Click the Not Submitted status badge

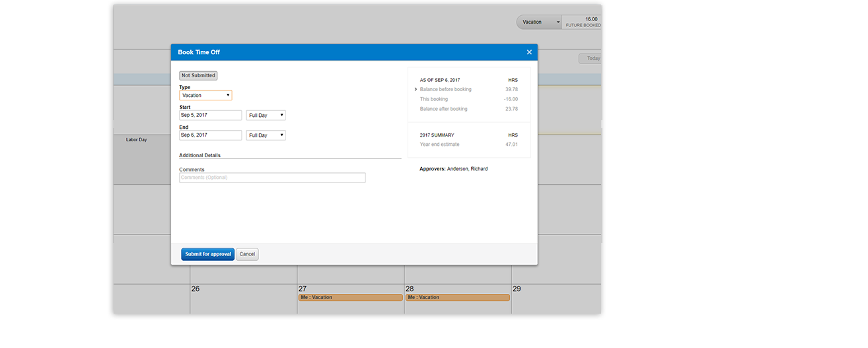pos(198,76)
